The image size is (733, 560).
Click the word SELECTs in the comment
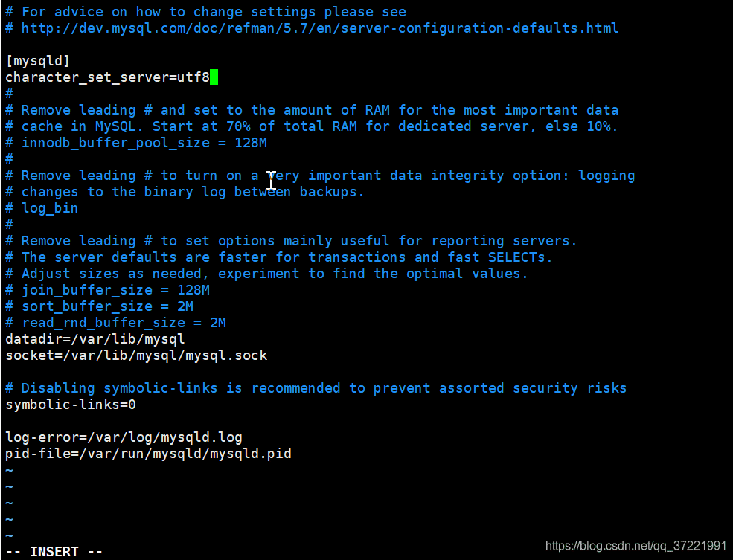(516, 257)
